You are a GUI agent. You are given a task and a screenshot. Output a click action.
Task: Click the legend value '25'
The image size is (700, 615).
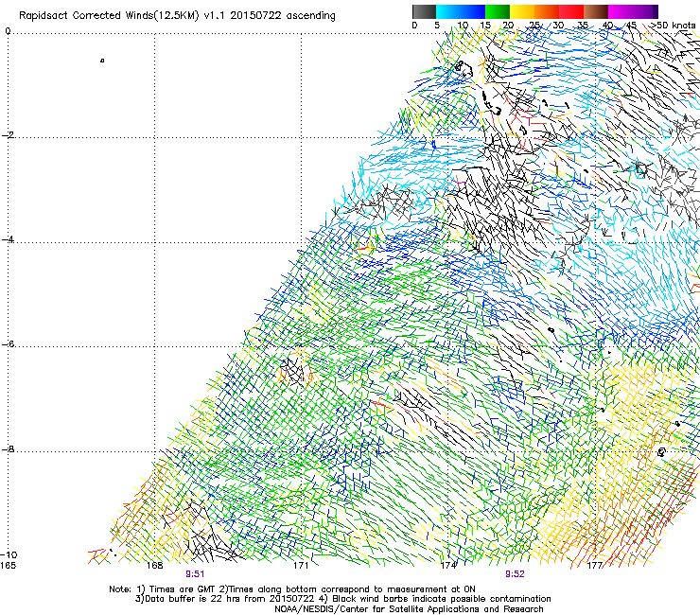(x=534, y=26)
